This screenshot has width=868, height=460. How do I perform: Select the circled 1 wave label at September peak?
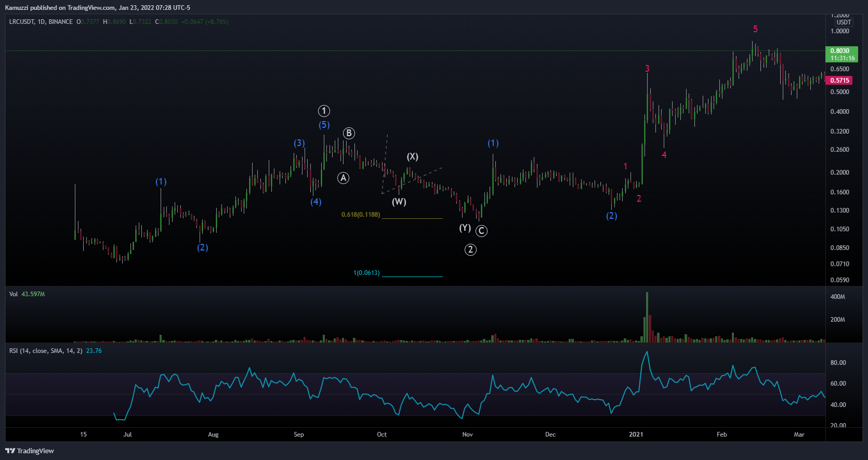pyautogui.click(x=324, y=111)
